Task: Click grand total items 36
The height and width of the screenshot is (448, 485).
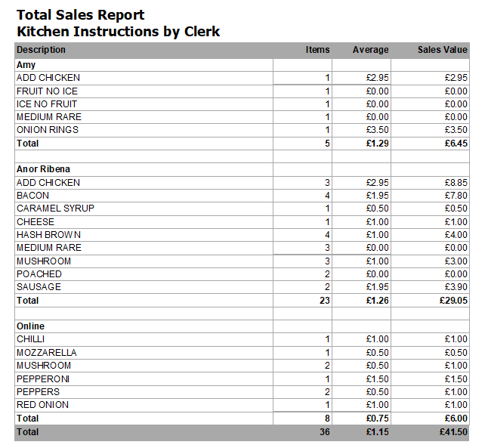Action: pos(325,432)
